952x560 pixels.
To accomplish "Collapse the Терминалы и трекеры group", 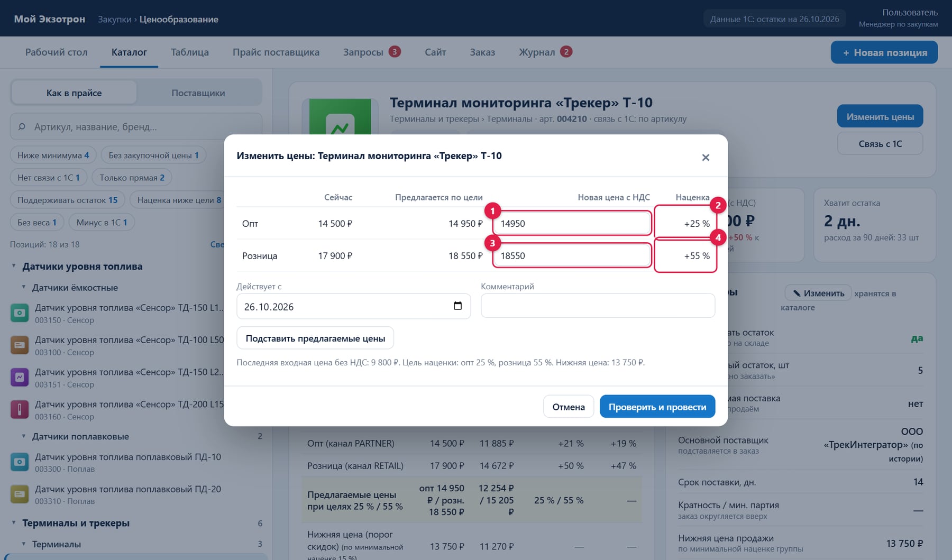I will 14,522.
